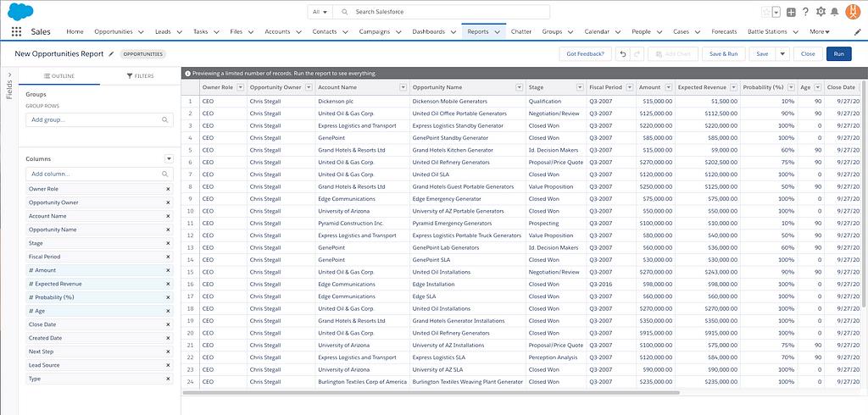This screenshot has width=868, height=415.
Task: Open the Setup gear icon
Action: tap(820, 12)
